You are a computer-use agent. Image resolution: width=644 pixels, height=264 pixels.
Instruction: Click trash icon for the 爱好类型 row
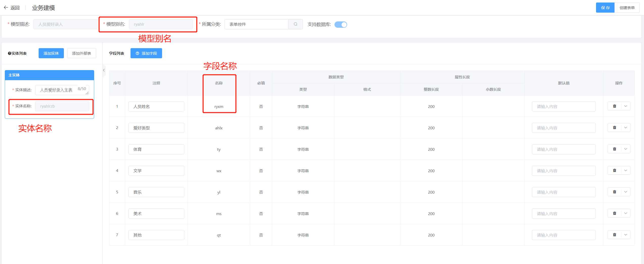click(x=614, y=128)
